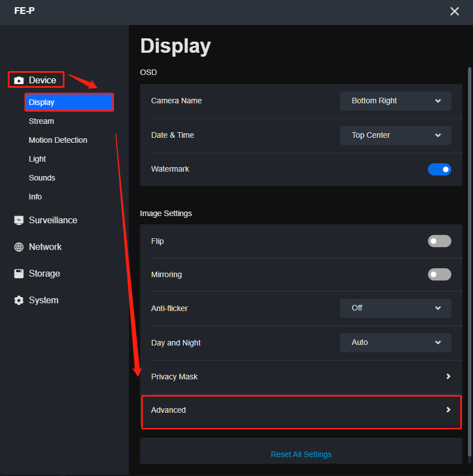Open the Info page
Viewport: 473px width, 476px height.
click(x=35, y=197)
